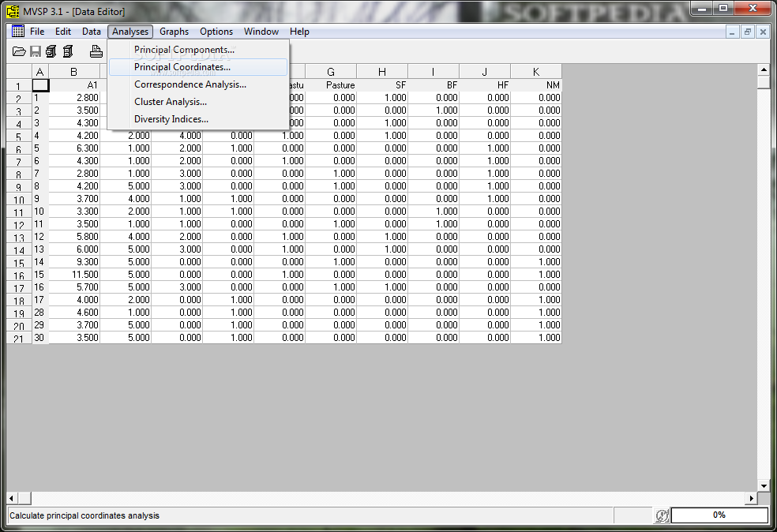Choose Principal Coordinates from Analyses menu
777x532 pixels.
198,67
